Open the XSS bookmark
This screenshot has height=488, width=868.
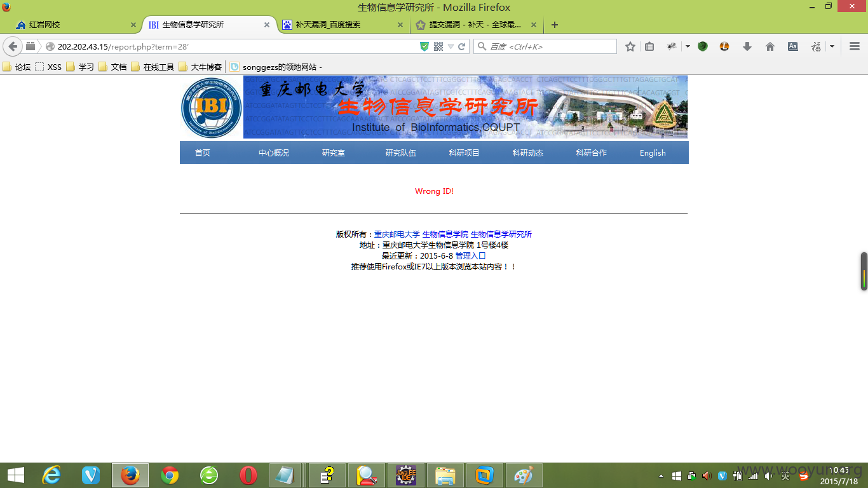click(49, 67)
